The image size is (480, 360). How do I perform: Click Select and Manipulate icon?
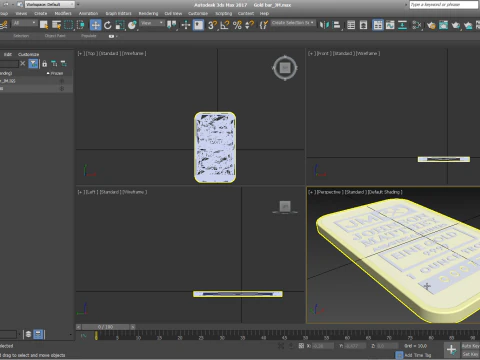186,25
